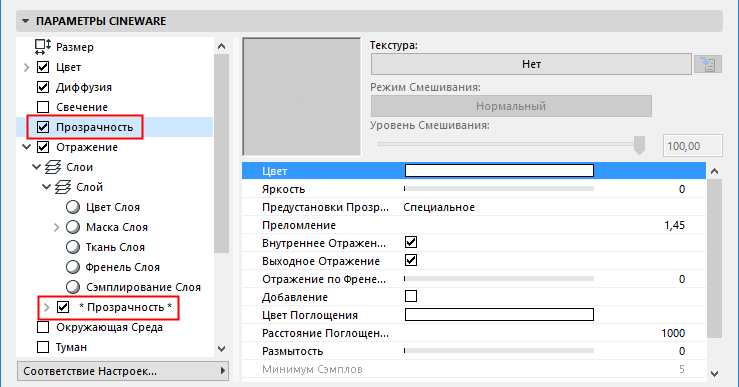Select the Ткань Слоя tree row
Screen dimensions: 739x387
click(x=115, y=247)
